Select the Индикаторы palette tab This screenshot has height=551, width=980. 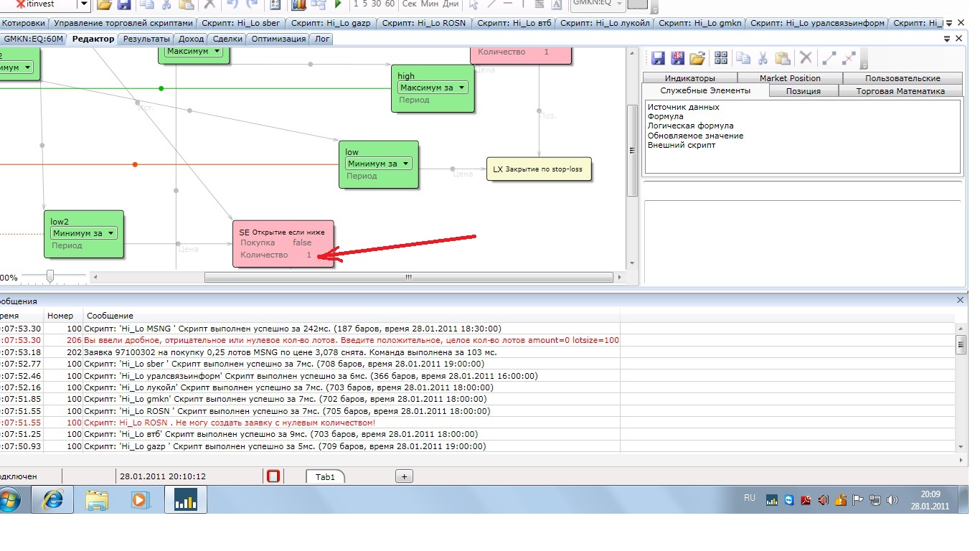pos(689,78)
